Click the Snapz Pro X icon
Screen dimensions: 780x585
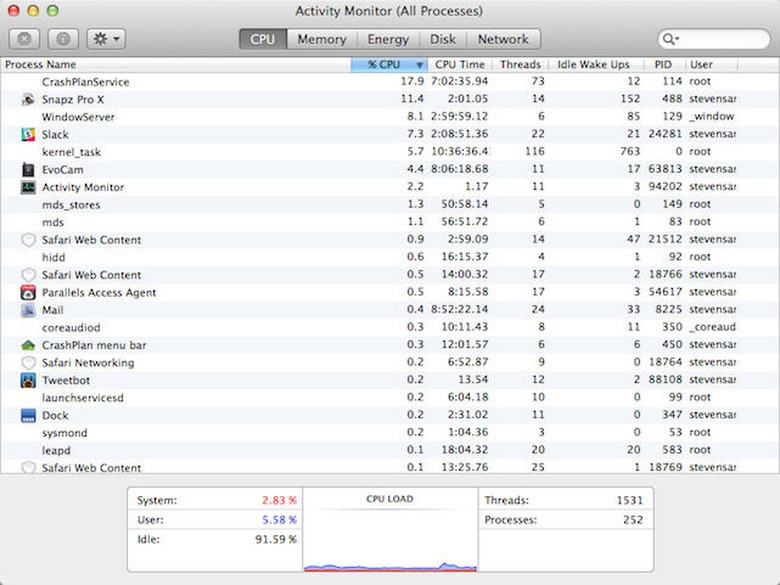[28, 99]
